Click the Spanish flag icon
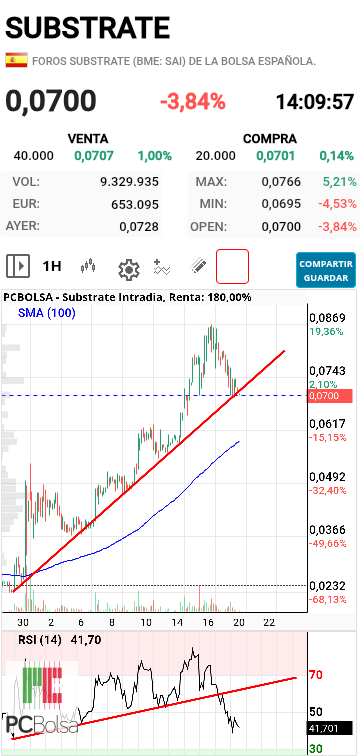 [16, 60]
